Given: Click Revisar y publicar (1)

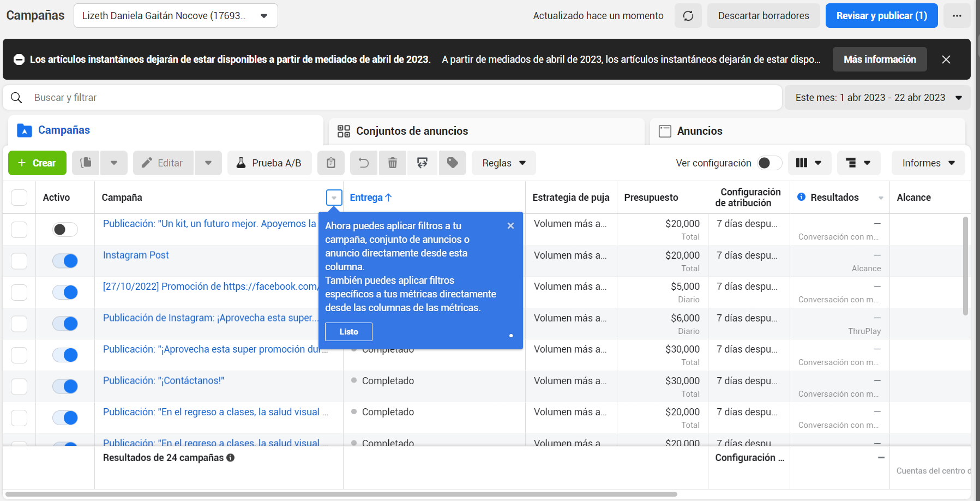Looking at the screenshot, I should click(x=882, y=16).
